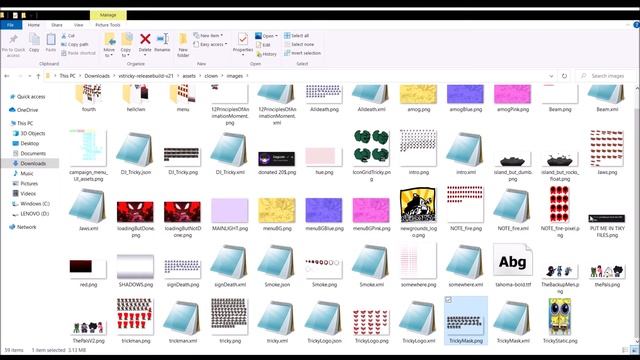The height and width of the screenshot is (360, 640).
Task: Click the Manage contextual tab
Action: tap(108, 15)
